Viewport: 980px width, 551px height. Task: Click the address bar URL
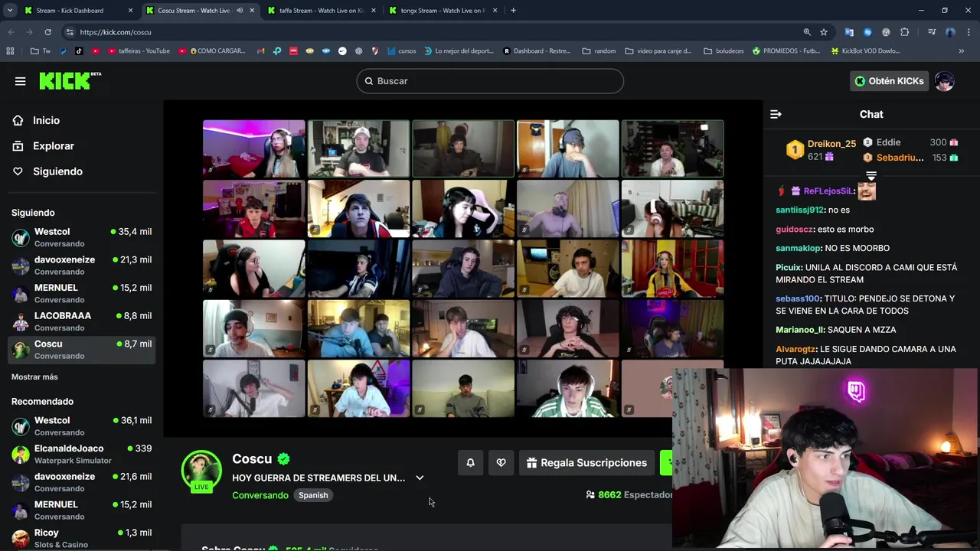116,32
